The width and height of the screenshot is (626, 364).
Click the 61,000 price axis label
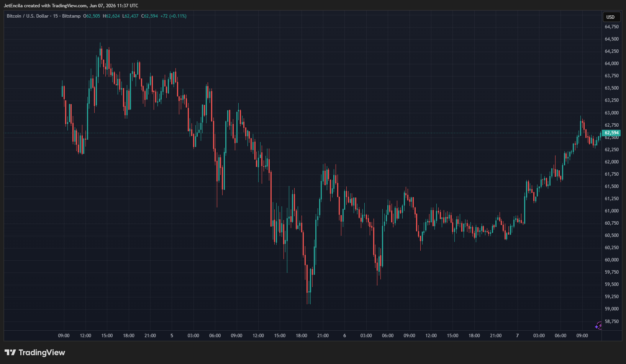pyautogui.click(x=611, y=211)
